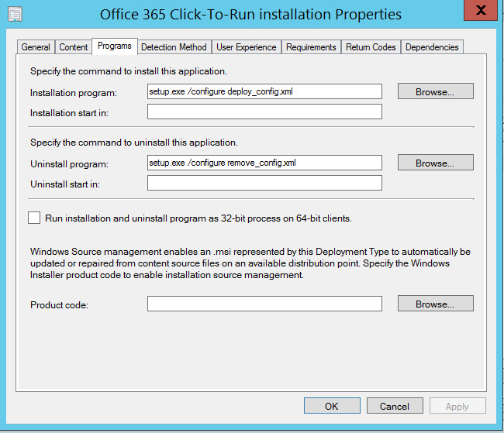Enable run as 32-bit process checkbox
This screenshot has height=433, width=504.
point(34,218)
